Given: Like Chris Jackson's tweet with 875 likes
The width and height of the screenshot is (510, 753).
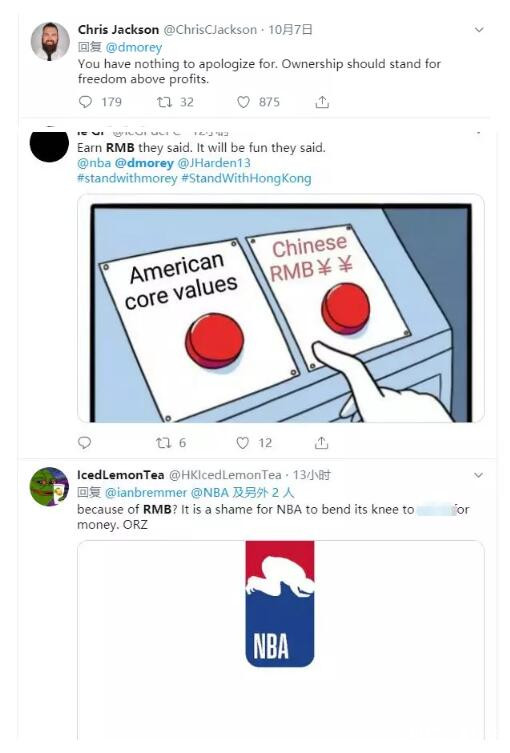Looking at the screenshot, I should pos(243,102).
